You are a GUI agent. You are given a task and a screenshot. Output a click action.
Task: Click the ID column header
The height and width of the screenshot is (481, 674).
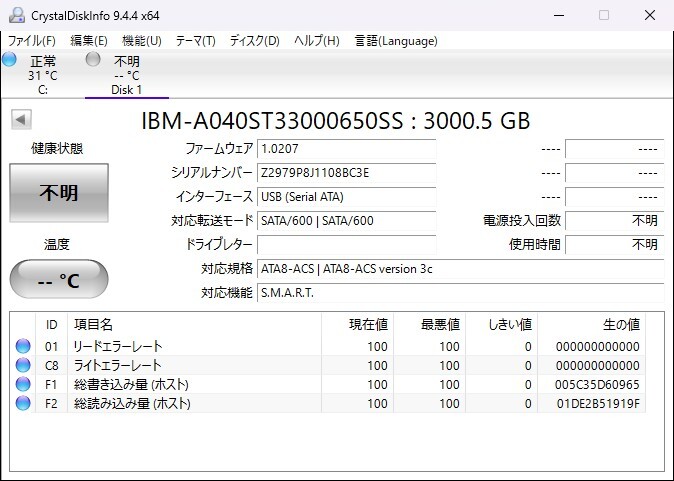point(51,324)
